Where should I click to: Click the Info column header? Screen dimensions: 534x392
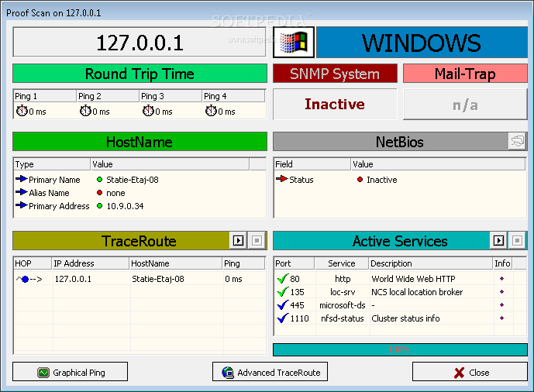tap(503, 263)
